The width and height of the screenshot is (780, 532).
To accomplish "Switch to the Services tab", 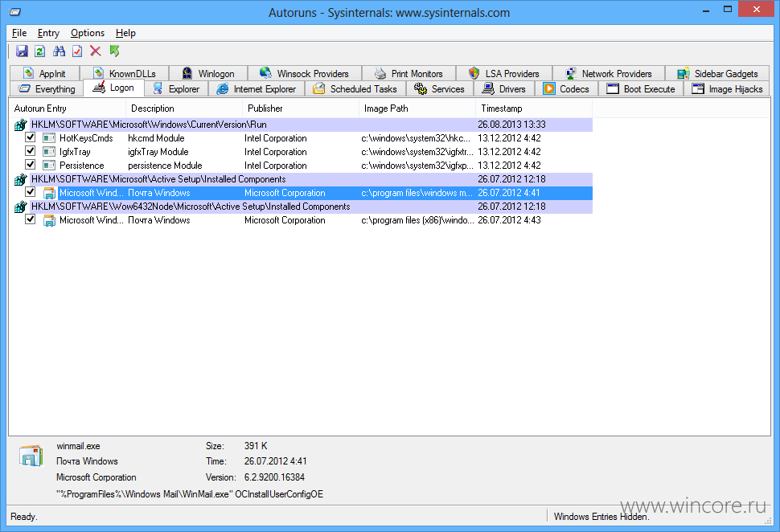I will coord(440,89).
